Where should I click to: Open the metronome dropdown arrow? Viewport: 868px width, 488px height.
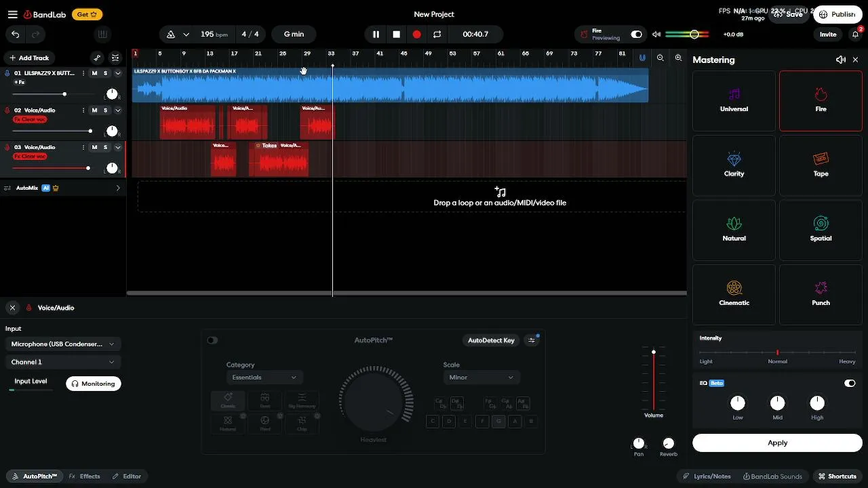pos(186,35)
